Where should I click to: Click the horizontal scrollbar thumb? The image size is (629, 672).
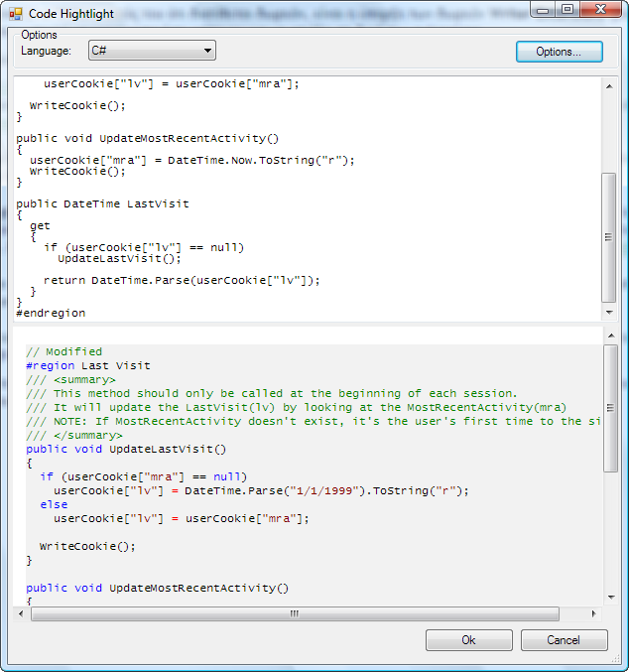click(295, 613)
